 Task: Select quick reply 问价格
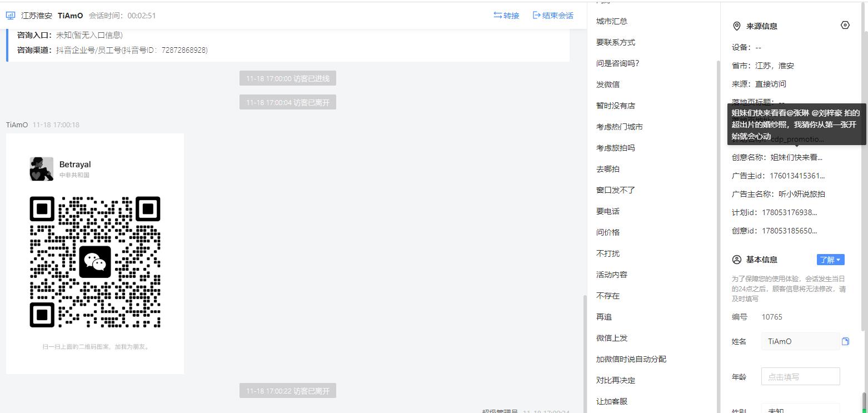point(608,232)
